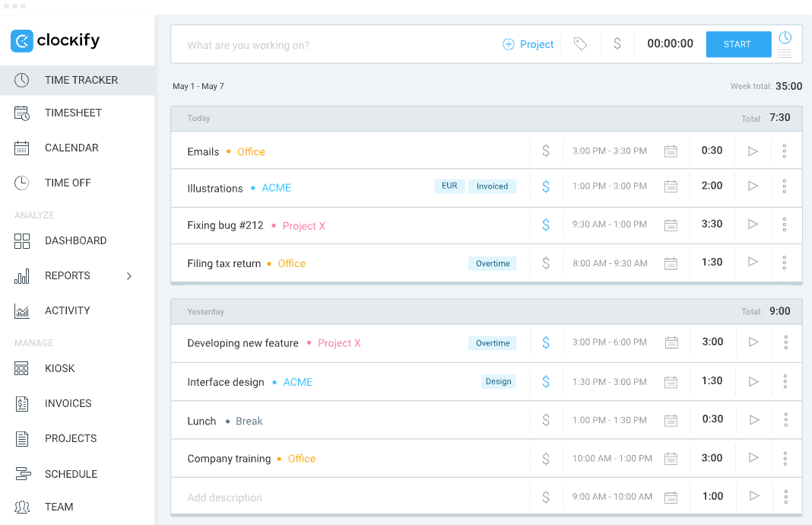This screenshot has height=525, width=812.
Task: Open date picker for the Emails entry
Action: (x=671, y=151)
